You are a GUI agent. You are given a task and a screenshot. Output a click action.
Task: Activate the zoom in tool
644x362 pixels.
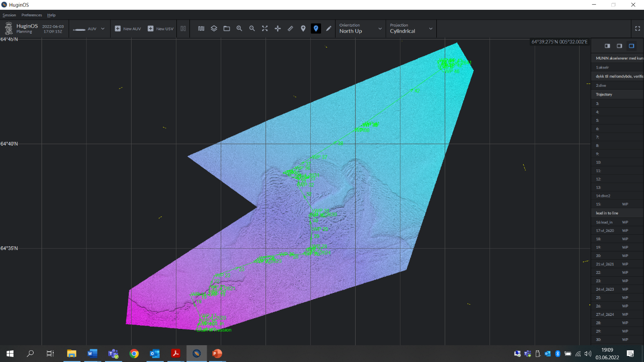(239, 28)
